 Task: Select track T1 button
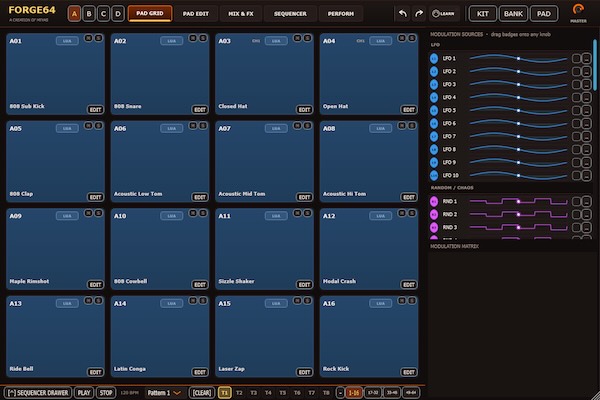click(x=225, y=393)
